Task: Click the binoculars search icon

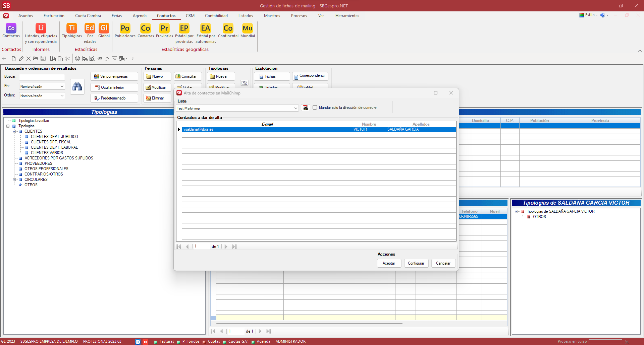Action: click(x=77, y=87)
